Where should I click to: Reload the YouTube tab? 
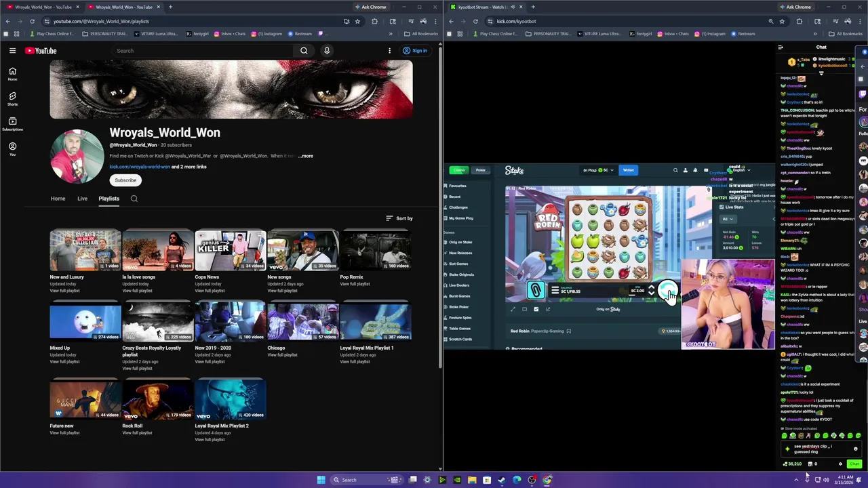[32, 21]
